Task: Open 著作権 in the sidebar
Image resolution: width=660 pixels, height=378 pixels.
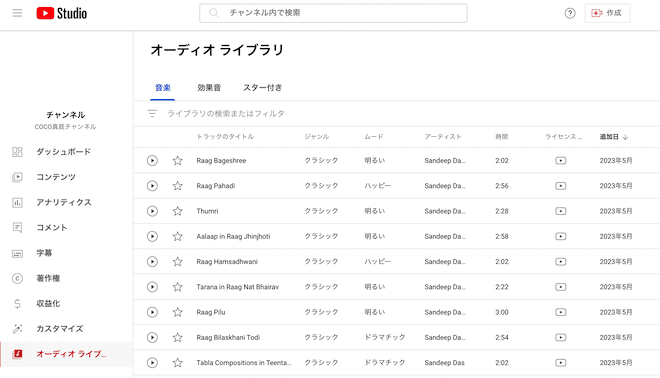Action: point(67,278)
